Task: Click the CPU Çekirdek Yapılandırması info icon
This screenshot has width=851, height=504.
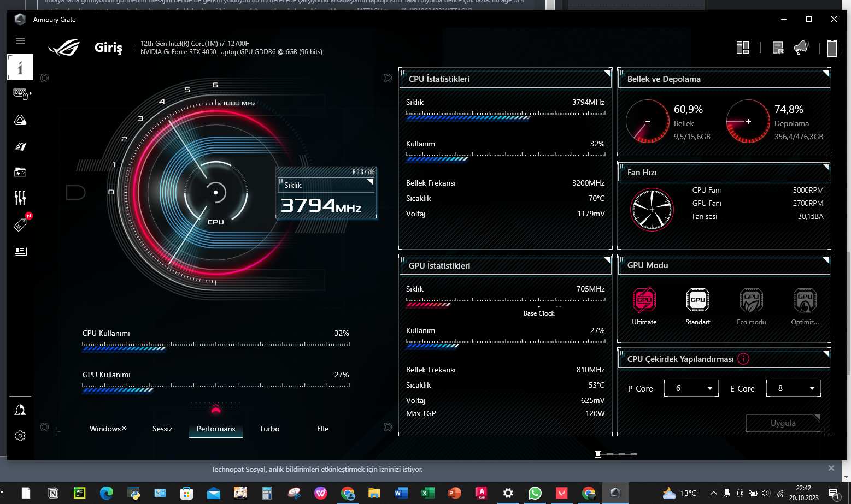Action: click(743, 359)
